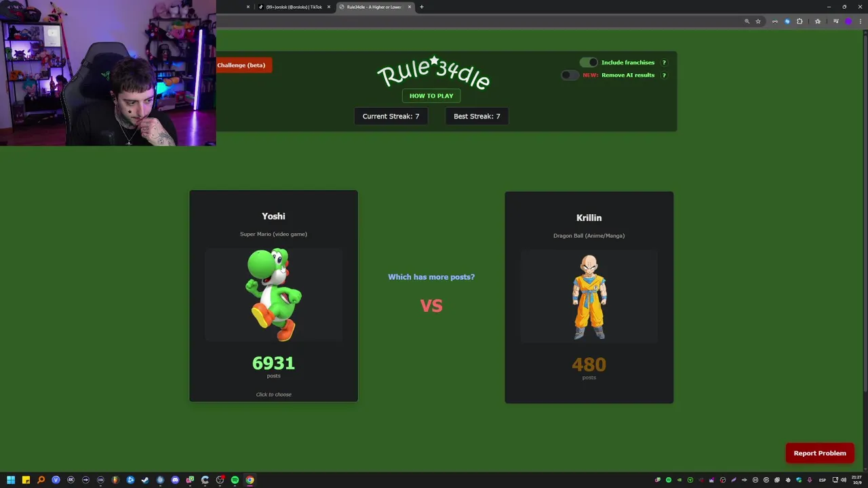Viewport: 868px width, 488px height.
Task: Click the help icon beside Include franchises
Action: click(664, 62)
